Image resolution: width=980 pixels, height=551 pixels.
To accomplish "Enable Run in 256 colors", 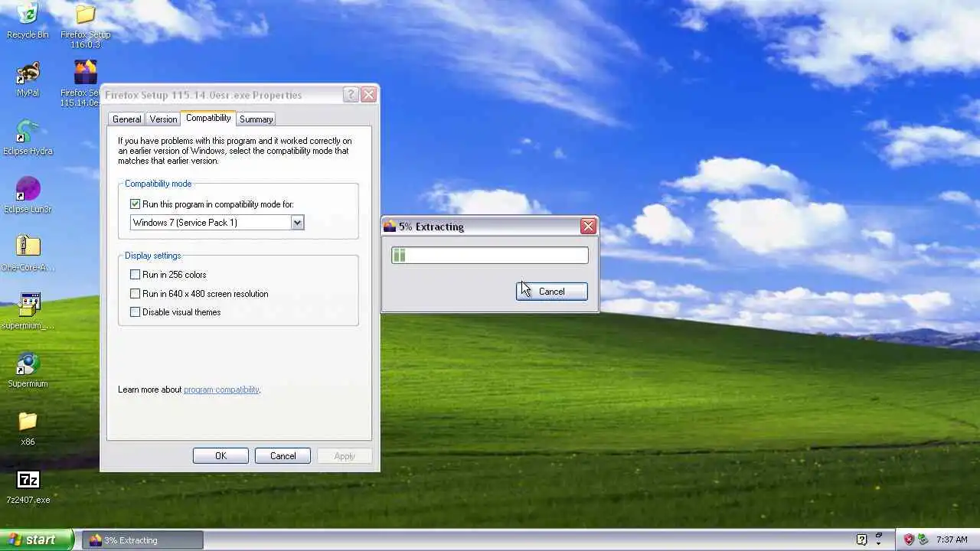I will [x=136, y=275].
